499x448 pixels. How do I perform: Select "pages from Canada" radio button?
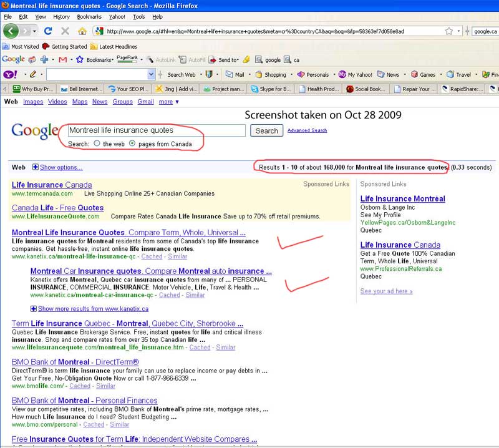coord(132,144)
